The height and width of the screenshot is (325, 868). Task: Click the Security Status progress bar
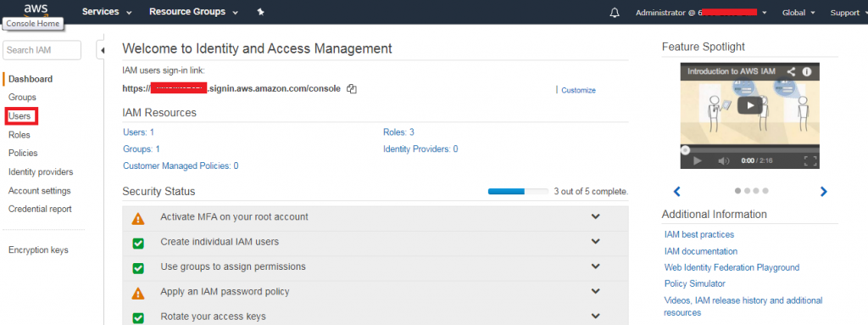click(x=518, y=191)
